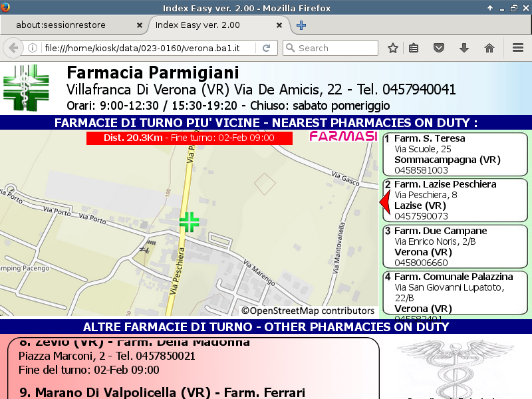Click the reload page icon
The height and width of the screenshot is (399, 532).
point(266,48)
